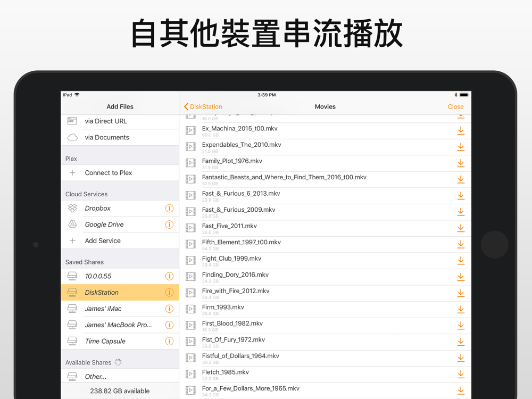532x399 pixels.
Task: Download Fist_Of_Fury_1972.mkv arrow icon
Action: coord(461,342)
